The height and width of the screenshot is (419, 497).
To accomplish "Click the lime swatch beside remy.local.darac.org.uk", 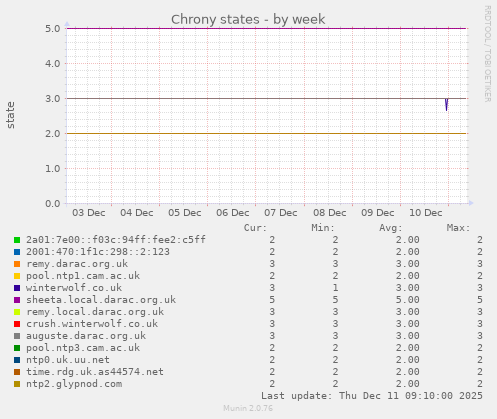I will coord(17,312).
